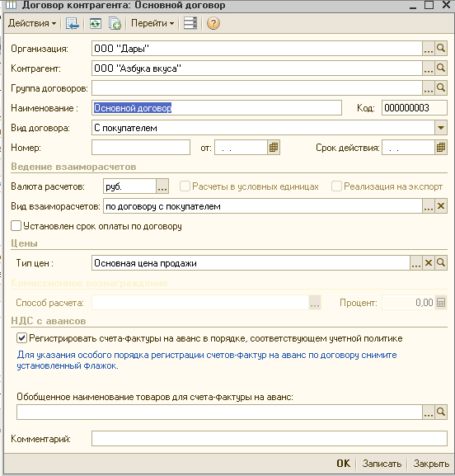Click the OK button
The width and height of the screenshot is (455, 476).
coord(344,464)
